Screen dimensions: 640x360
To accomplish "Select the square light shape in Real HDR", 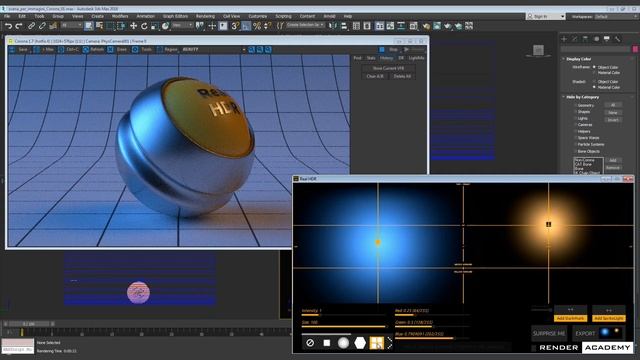I will (x=327, y=343).
